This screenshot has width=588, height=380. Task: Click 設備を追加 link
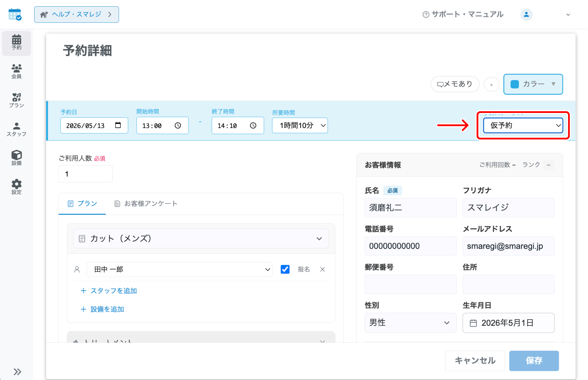tap(102, 309)
